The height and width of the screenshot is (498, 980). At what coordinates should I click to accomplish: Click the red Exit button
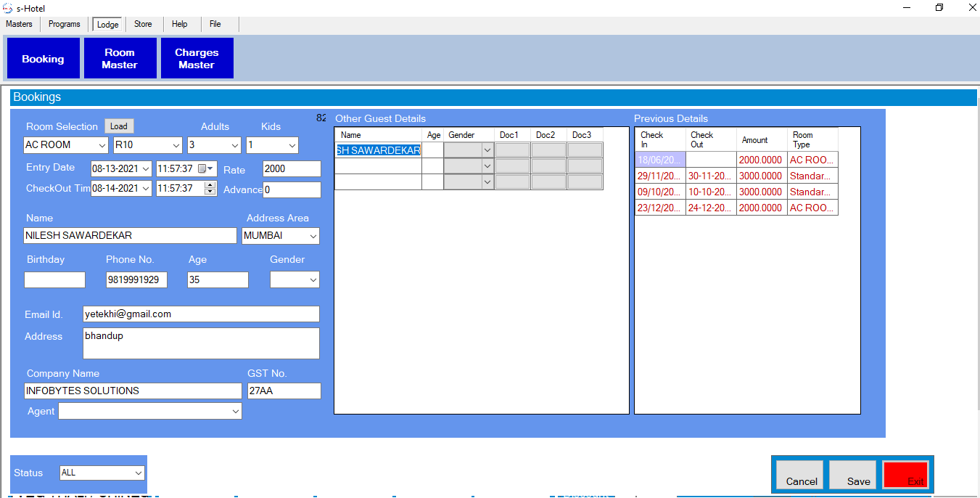pyautogui.click(x=905, y=475)
